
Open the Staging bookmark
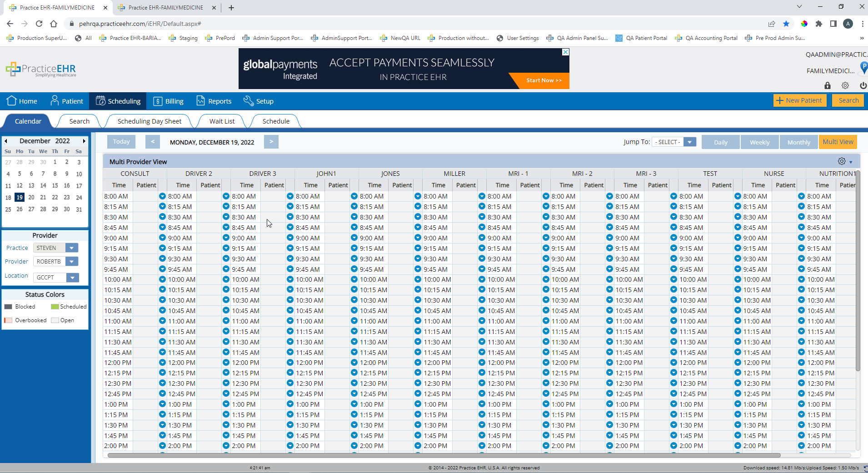[183, 38]
